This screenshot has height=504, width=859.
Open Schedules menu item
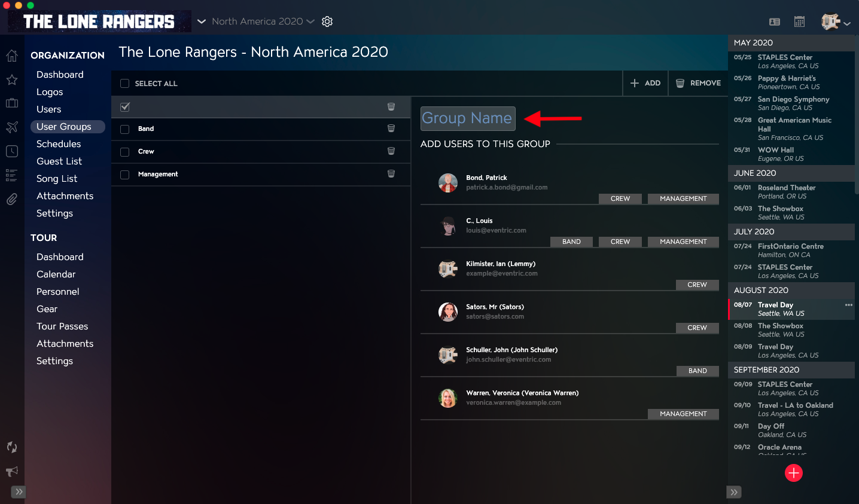pos(59,144)
